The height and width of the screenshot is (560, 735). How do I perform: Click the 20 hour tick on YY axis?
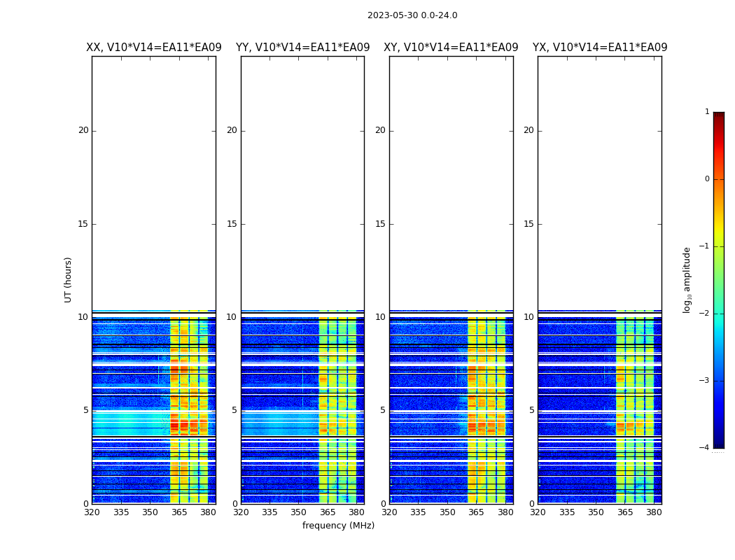tap(231, 130)
